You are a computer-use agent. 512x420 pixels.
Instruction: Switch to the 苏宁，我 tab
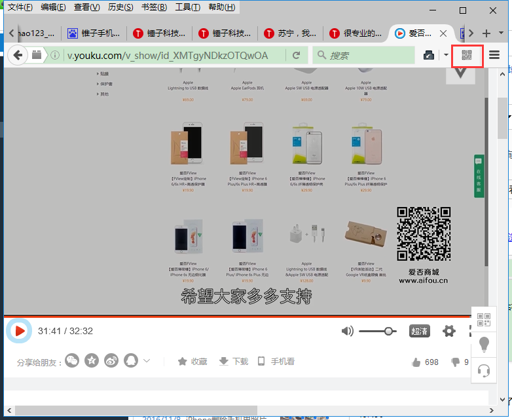point(290,33)
